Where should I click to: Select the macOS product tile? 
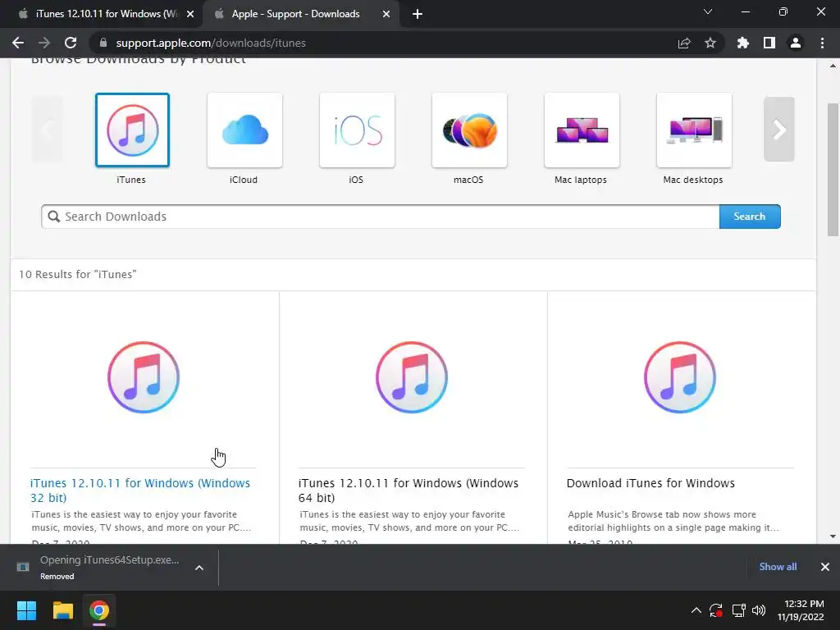tap(469, 130)
